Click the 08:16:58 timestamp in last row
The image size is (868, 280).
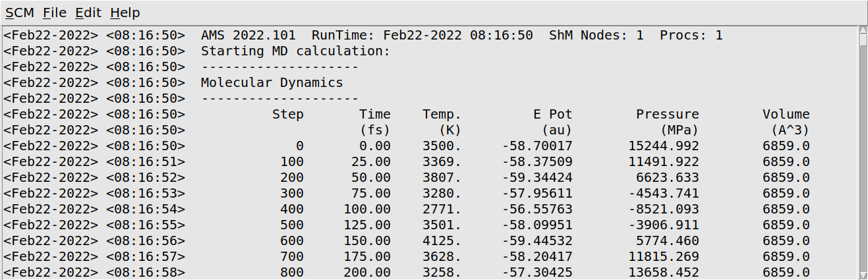146,273
